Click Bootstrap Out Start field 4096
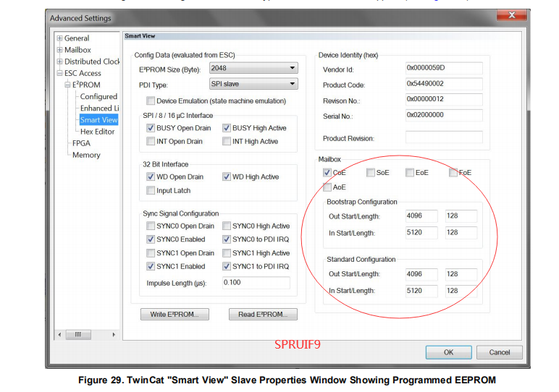 tap(421, 216)
